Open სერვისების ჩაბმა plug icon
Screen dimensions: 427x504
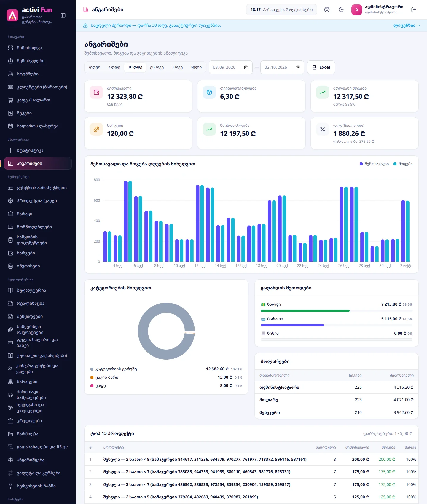10,486
